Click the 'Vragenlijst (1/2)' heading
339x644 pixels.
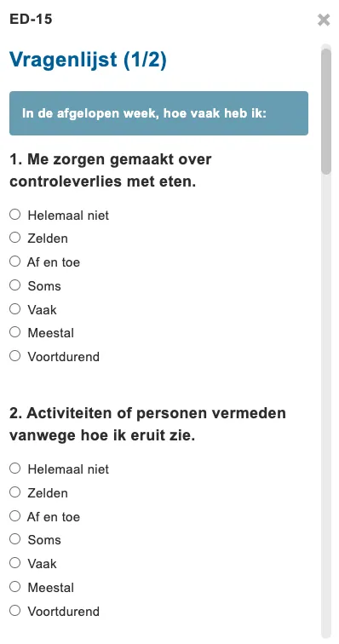click(x=88, y=60)
